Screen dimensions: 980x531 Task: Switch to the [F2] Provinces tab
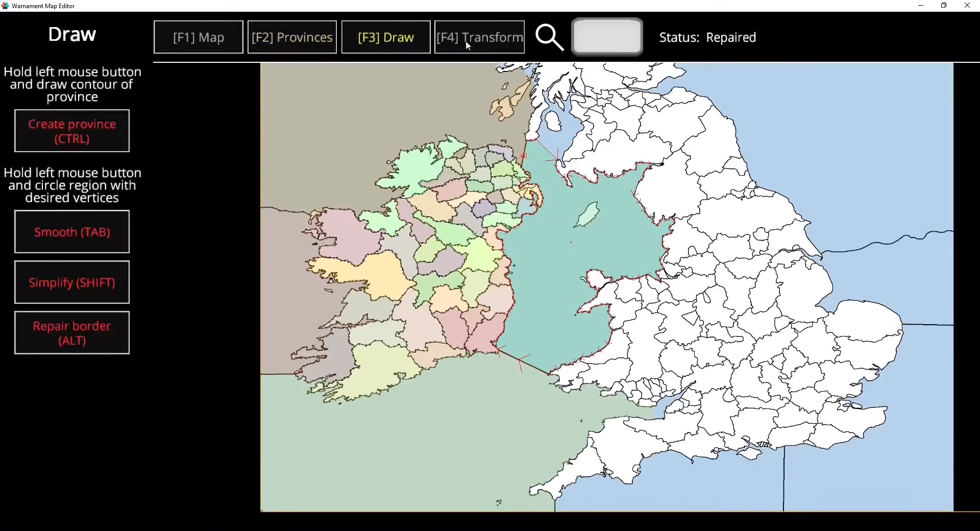point(292,37)
